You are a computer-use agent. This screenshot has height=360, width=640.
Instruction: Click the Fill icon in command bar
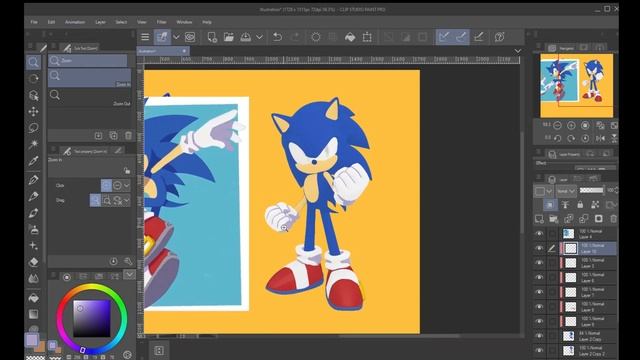pyautogui.click(x=350, y=37)
